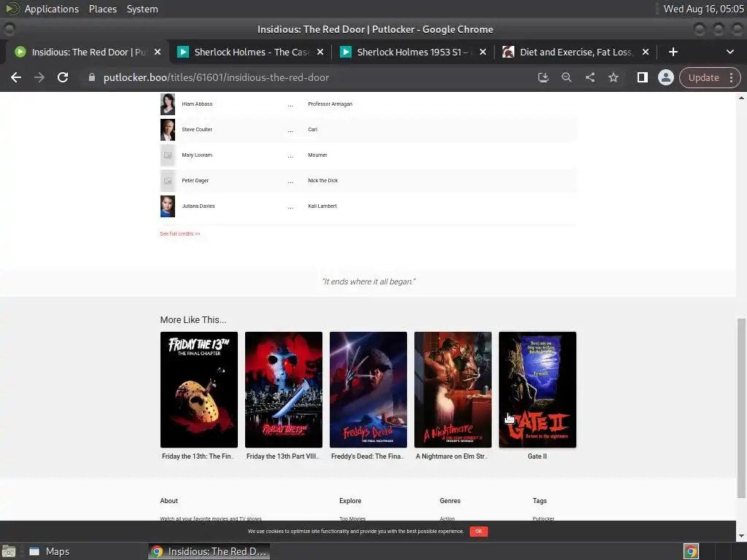Viewport: 747px width, 560px height.
Task: Open Steve Coulter cast photo
Action: coord(168,130)
